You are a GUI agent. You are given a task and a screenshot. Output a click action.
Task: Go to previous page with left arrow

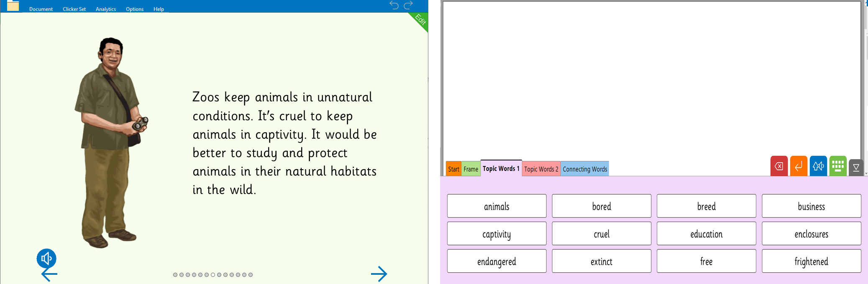(49, 275)
